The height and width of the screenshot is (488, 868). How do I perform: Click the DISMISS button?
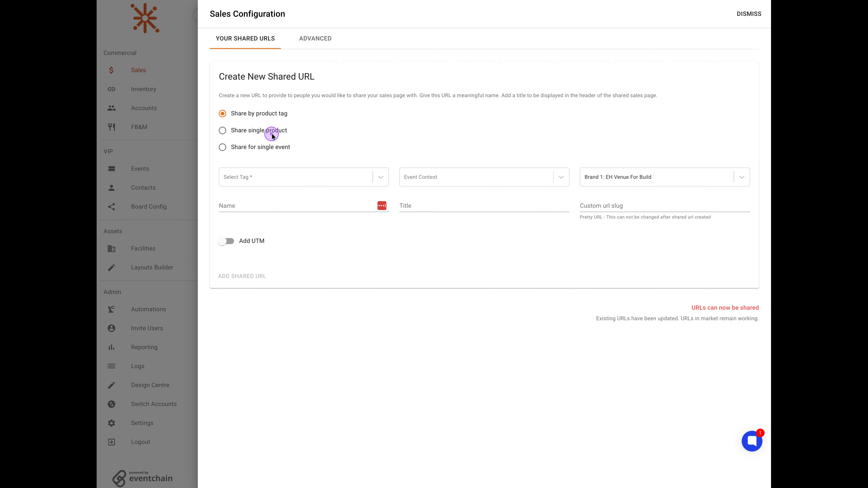(x=749, y=14)
